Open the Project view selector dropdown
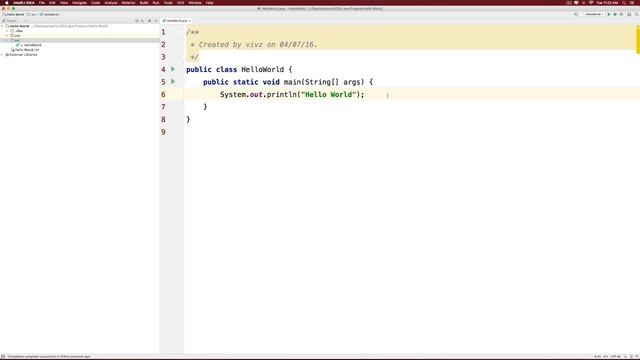The image size is (640, 360). [15, 20]
